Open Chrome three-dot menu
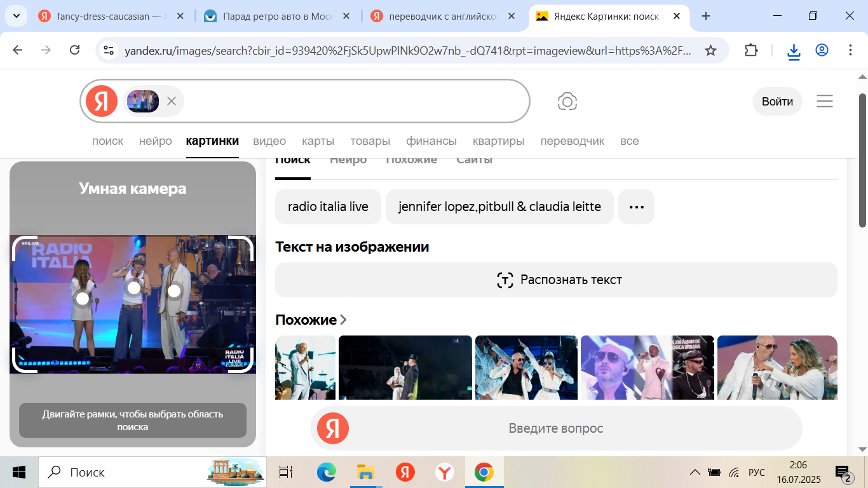Screen dimensions: 868x488 pyautogui.click(x=850, y=50)
